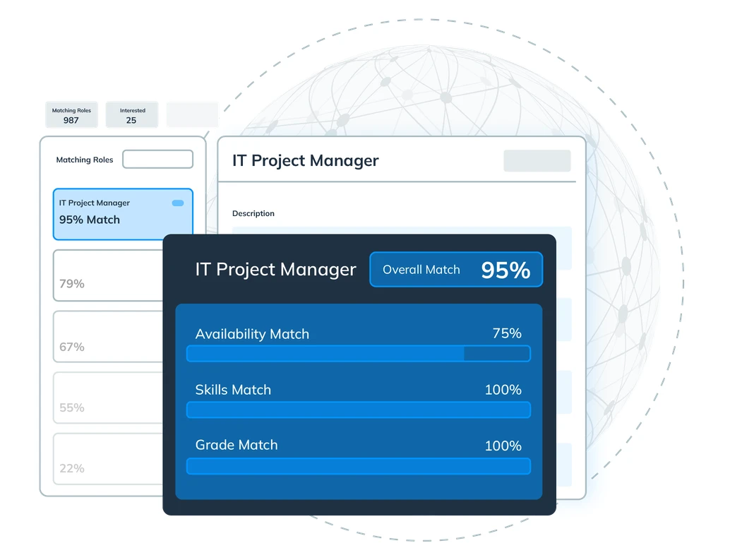Click the Skills Match progress bar

pos(358,410)
